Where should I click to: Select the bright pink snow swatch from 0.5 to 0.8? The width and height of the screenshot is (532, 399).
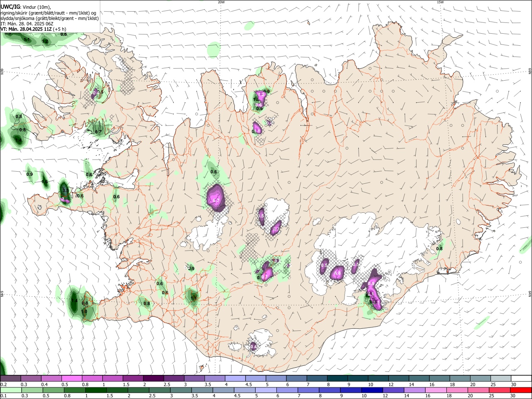pos(71,378)
